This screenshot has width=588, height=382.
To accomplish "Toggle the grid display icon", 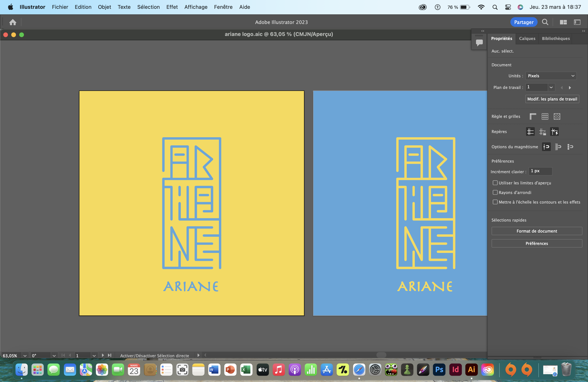I will (x=545, y=116).
